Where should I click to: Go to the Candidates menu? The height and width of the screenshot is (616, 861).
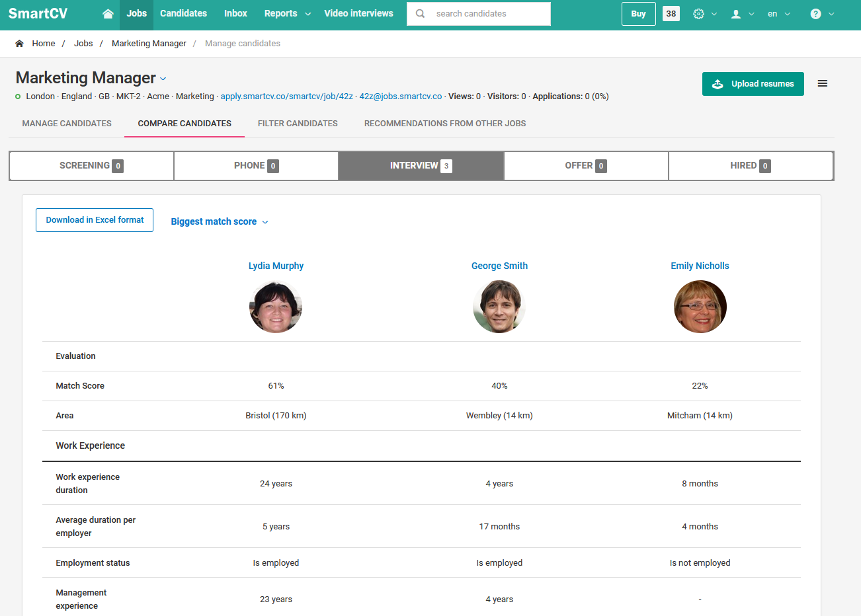[183, 14]
